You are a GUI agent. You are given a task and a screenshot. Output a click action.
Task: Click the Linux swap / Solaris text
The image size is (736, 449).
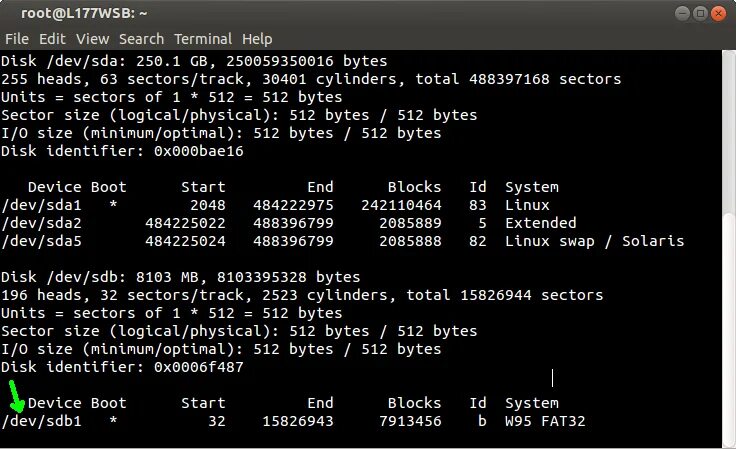pyautogui.click(x=594, y=241)
